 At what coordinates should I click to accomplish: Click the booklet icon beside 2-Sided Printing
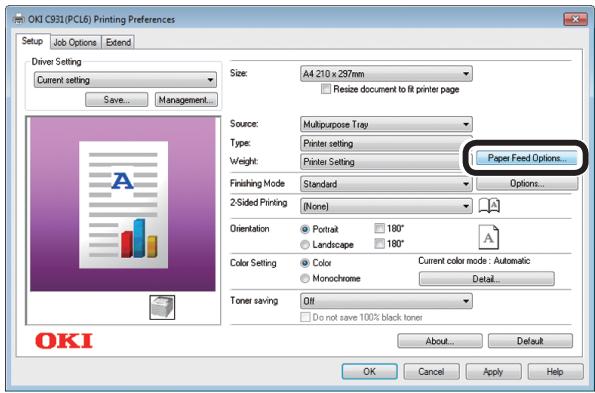click(x=489, y=206)
